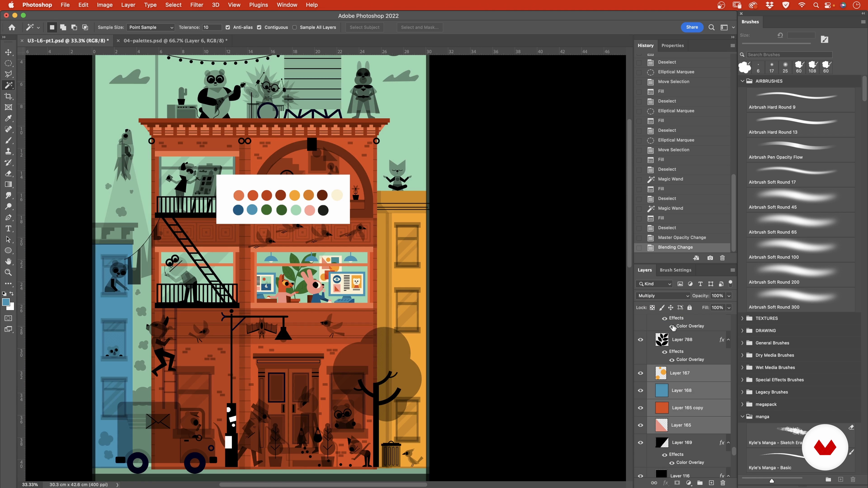Select the Frame tool
The image size is (868, 488).
tap(8, 108)
